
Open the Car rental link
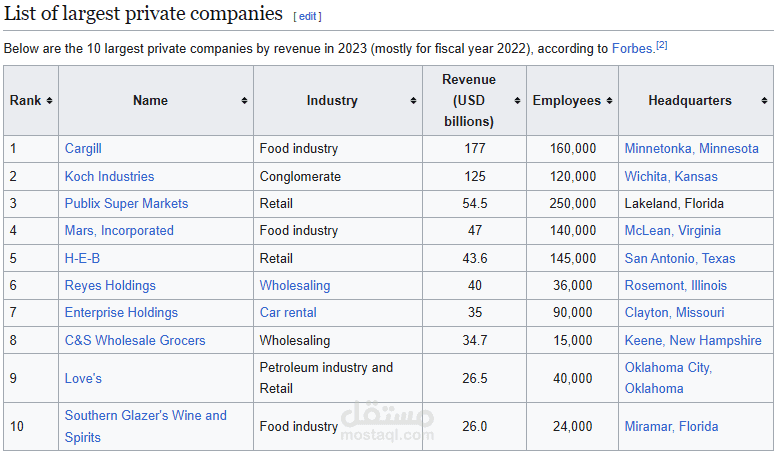click(288, 313)
